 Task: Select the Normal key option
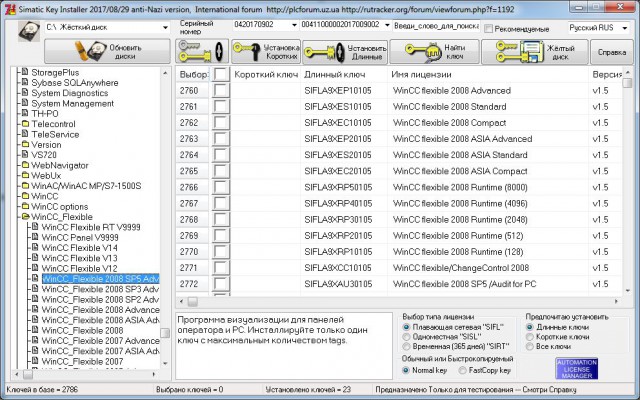click(x=406, y=370)
